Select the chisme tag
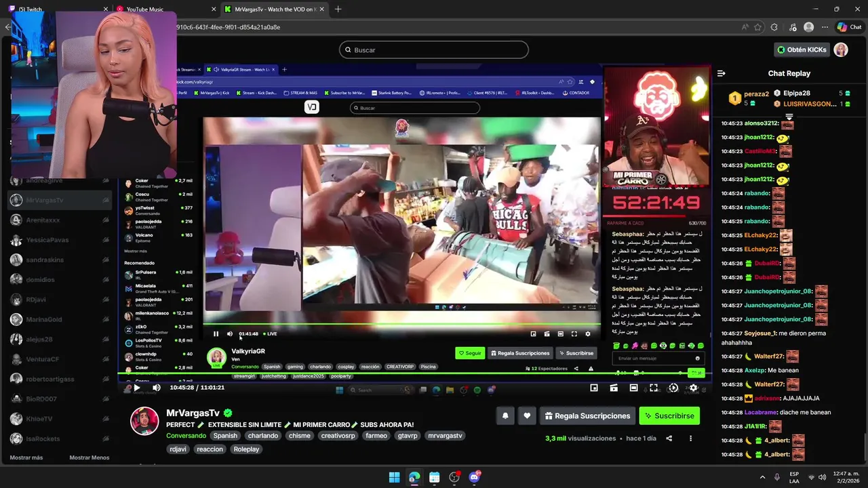The width and height of the screenshot is (868, 488). coord(300,436)
